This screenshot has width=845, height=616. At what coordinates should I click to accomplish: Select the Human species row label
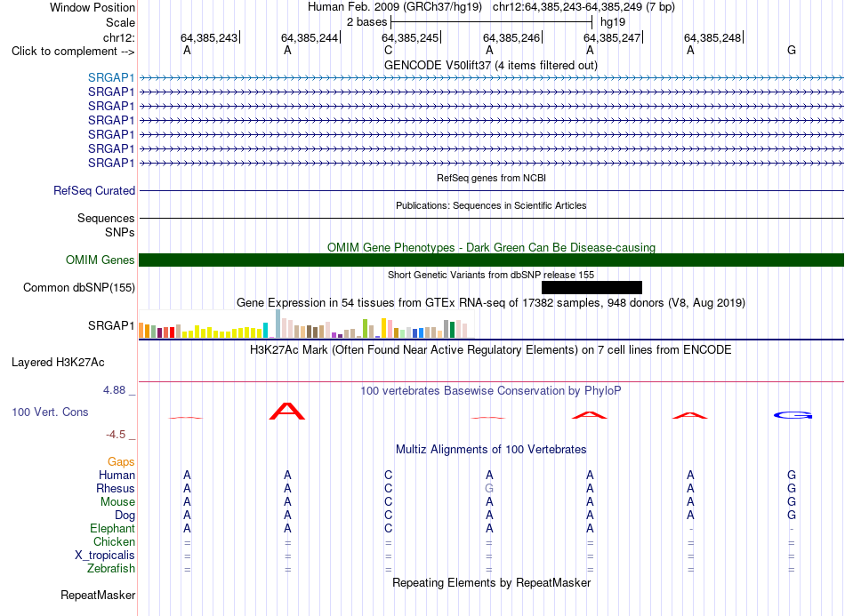point(117,475)
